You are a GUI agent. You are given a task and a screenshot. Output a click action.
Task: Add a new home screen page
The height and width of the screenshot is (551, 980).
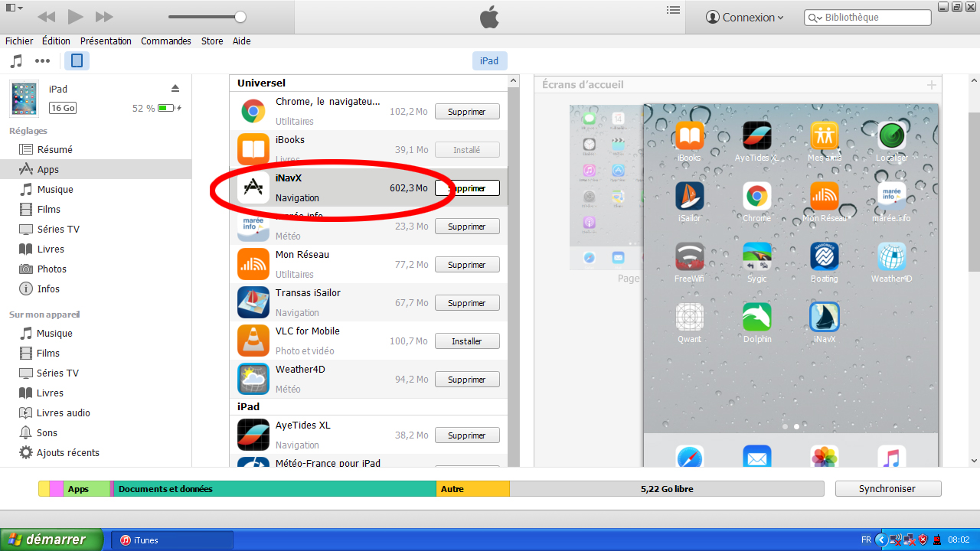[931, 85]
